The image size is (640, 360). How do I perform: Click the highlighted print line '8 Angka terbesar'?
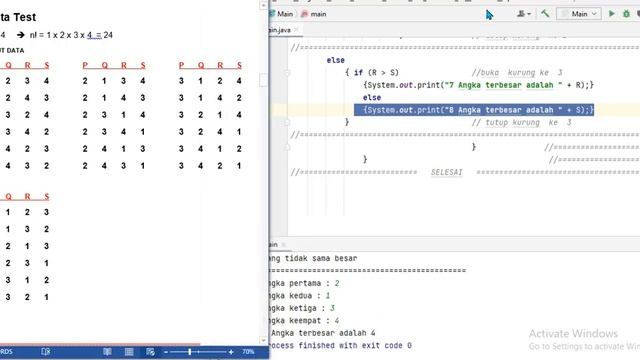[x=474, y=110]
